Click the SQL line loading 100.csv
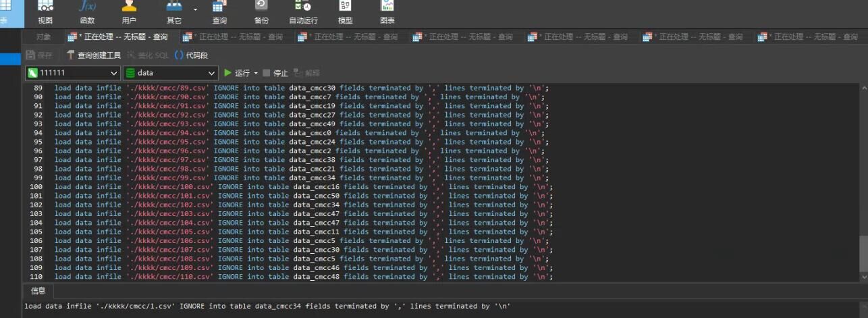This screenshot has height=318, width=868. point(304,187)
